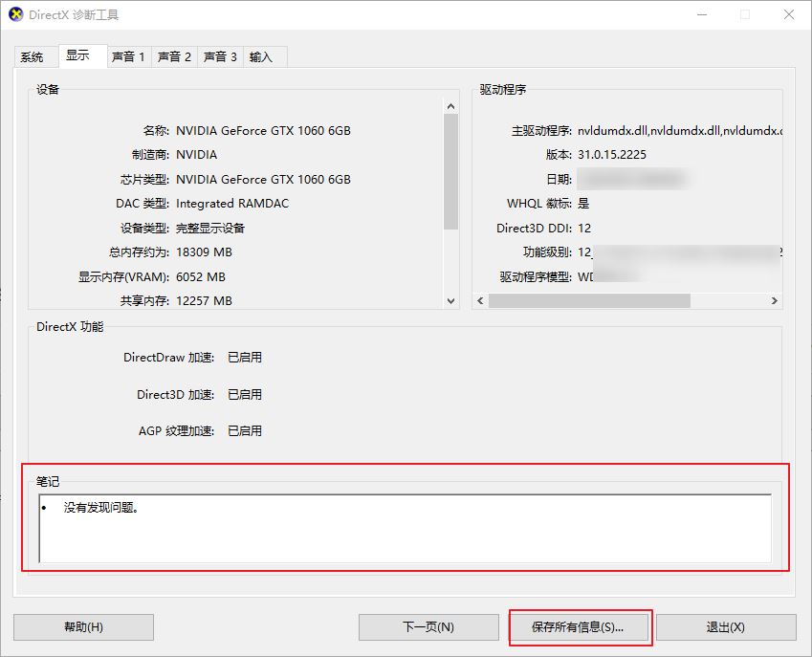The image size is (812, 657).
Task: Click the driver version 31.0.15.2225
Action: coord(612,154)
